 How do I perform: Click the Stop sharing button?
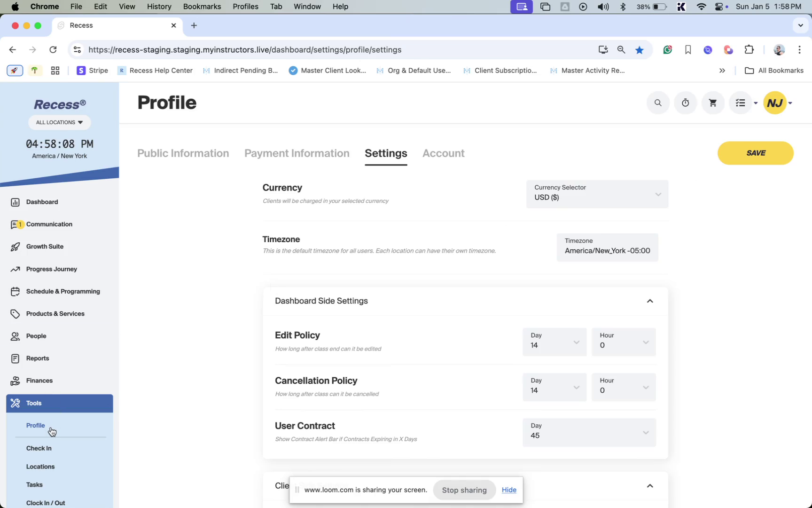[x=464, y=490]
